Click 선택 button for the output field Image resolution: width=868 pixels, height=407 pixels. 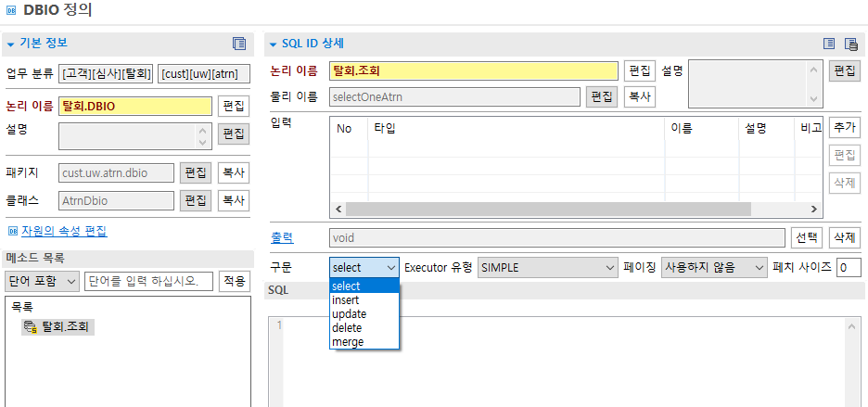click(807, 237)
